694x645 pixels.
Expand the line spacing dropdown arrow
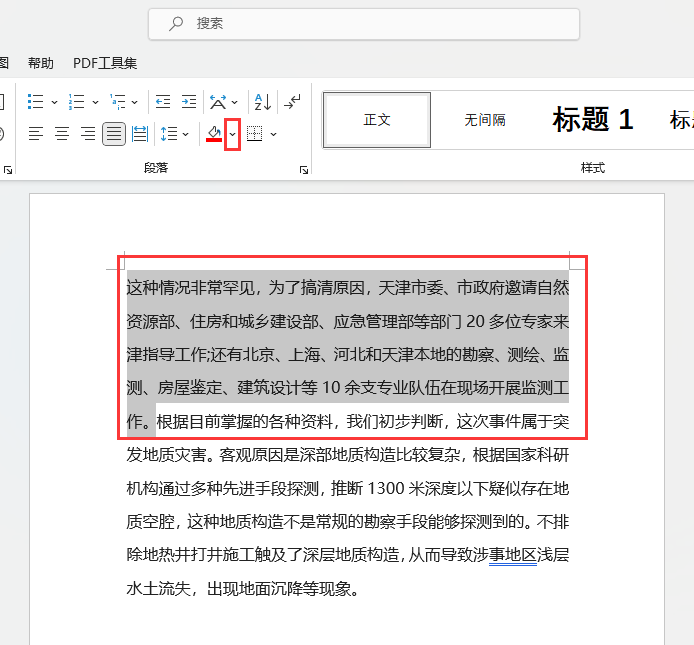click(185, 134)
